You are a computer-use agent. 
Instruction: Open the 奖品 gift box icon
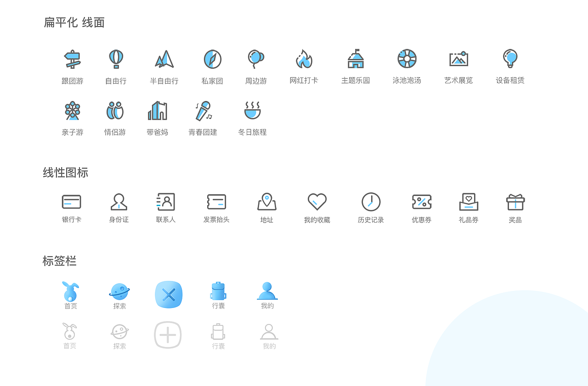515,201
